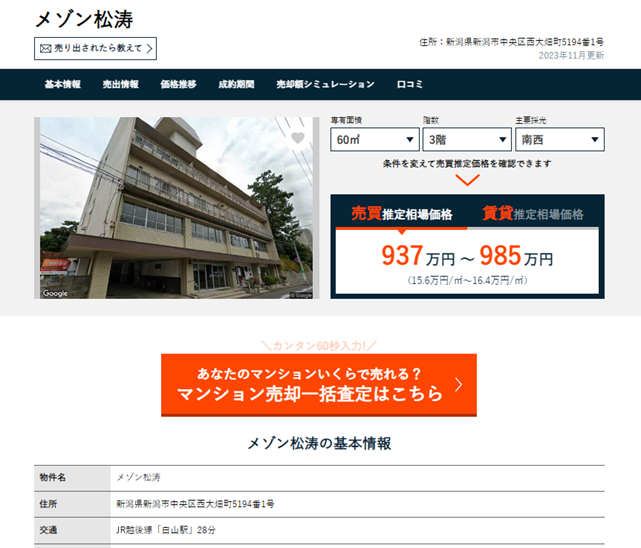Select the 売買推定相場価格 tab
The image size is (641, 548).
[x=401, y=214]
